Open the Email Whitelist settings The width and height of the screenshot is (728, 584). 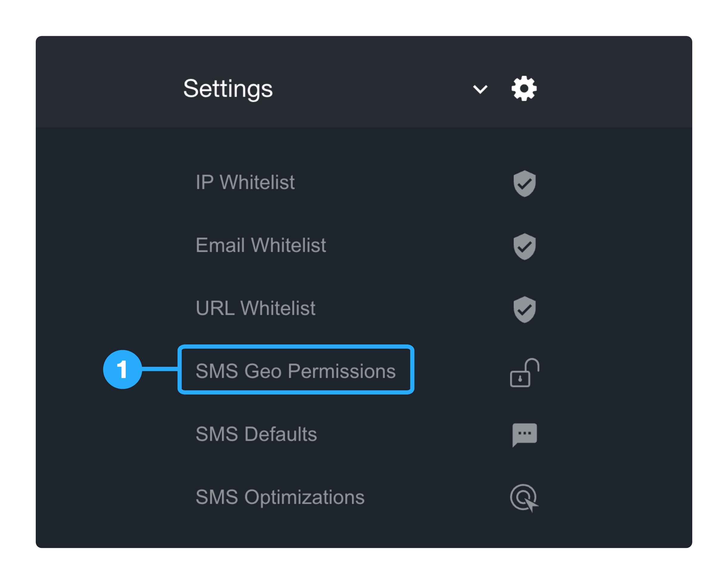point(261,246)
